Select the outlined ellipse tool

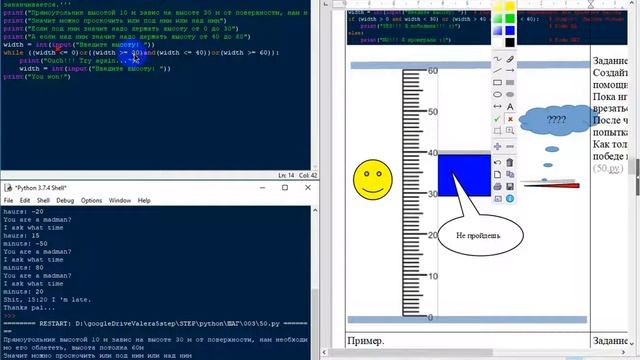coord(497,95)
